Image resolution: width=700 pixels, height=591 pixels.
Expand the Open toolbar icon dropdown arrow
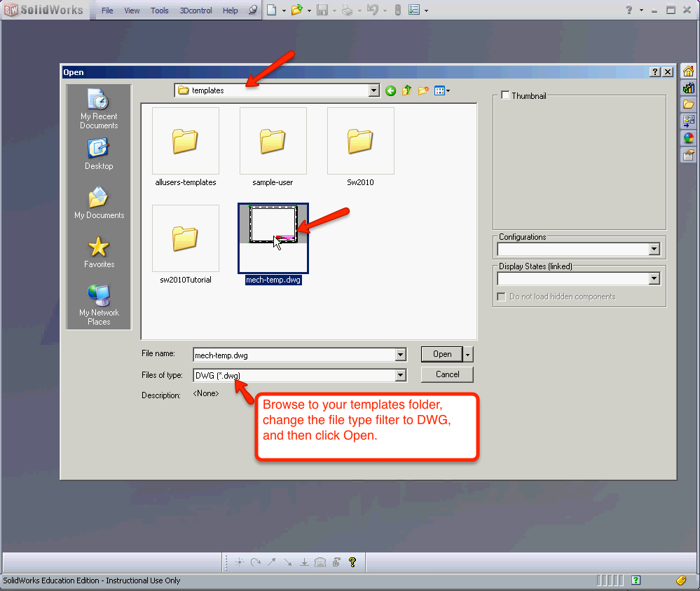309,11
